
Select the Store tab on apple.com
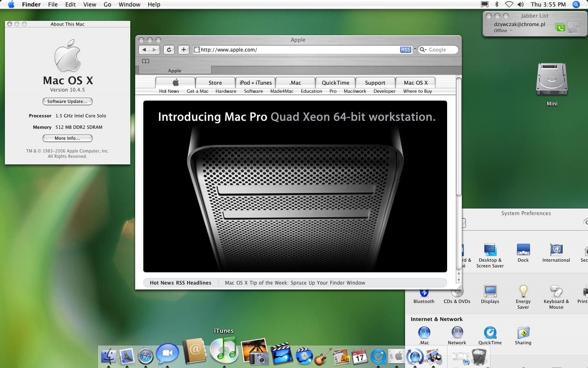[x=215, y=83]
